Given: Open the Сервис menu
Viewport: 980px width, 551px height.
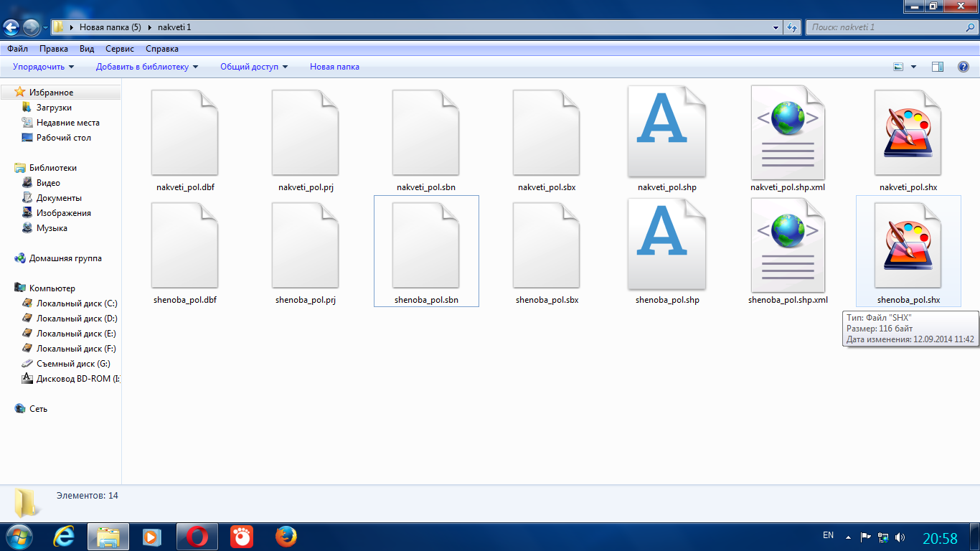Looking at the screenshot, I should [x=120, y=49].
